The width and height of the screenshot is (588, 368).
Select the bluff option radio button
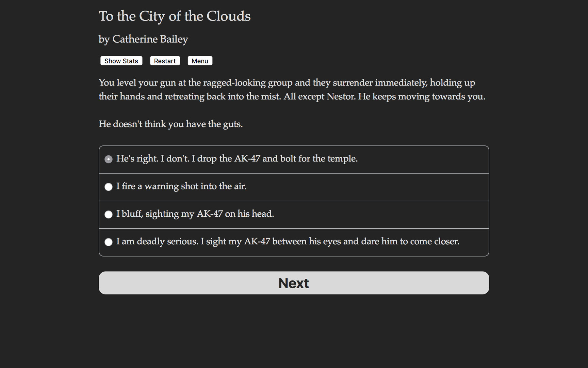[x=108, y=214]
